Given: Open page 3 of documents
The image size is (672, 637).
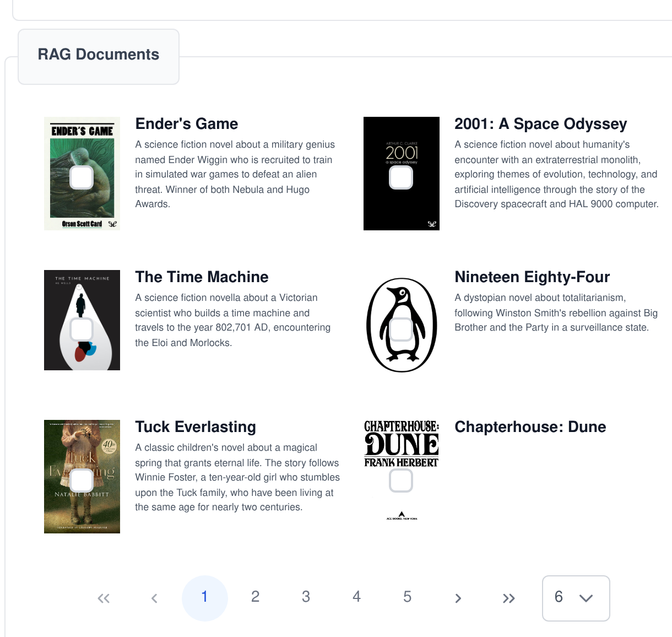Looking at the screenshot, I should click(306, 597).
